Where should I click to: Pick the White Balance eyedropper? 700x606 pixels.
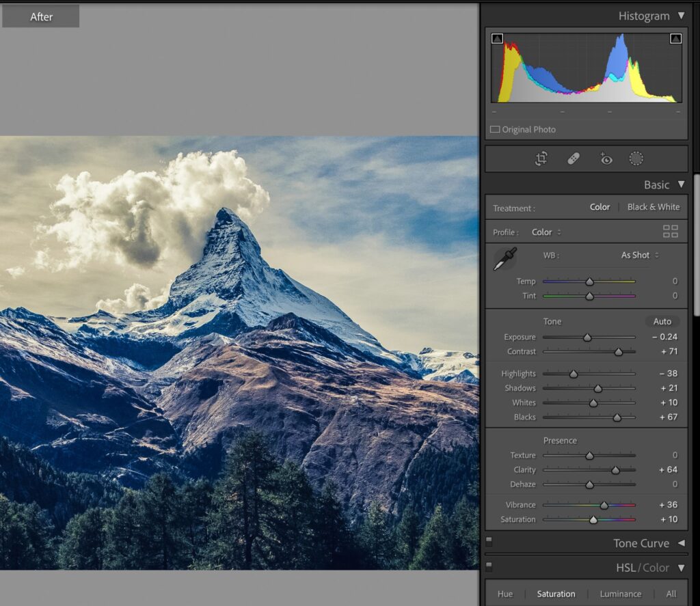pos(505,259)
